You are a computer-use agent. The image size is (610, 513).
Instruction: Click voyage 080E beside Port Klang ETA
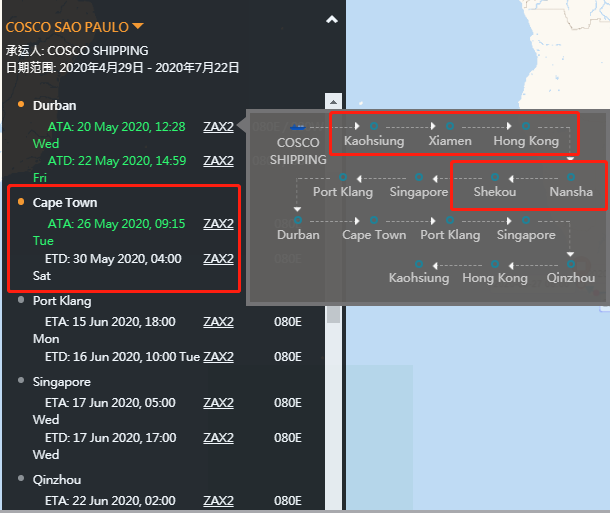pos(288,322)
